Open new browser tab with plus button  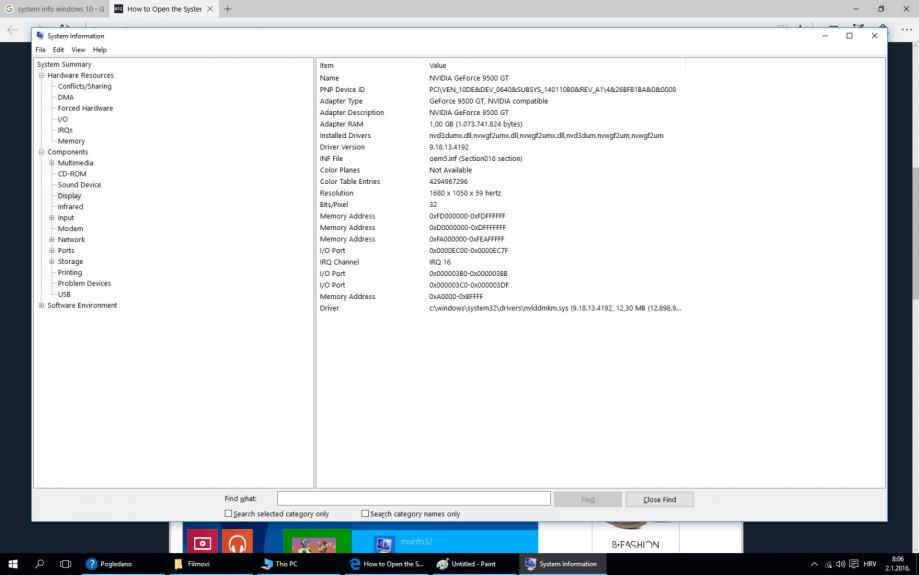click(x=227, y=9)
